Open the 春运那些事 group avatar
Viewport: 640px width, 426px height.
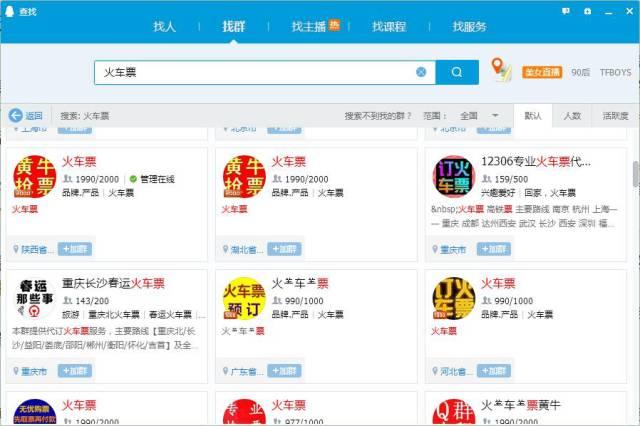point(35,299)
